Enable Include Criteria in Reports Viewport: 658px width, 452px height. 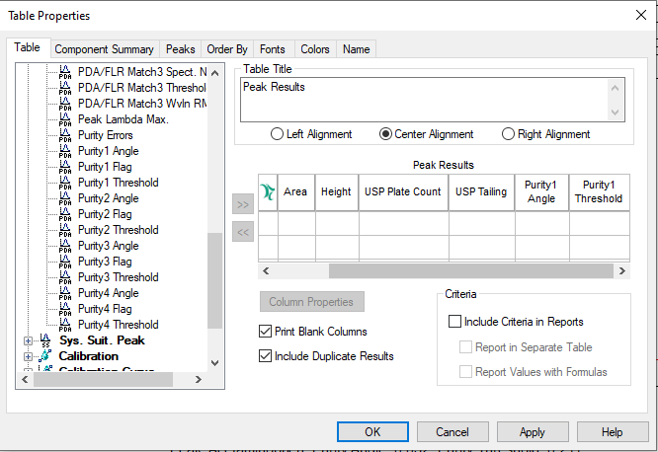[x=456, y=322]
